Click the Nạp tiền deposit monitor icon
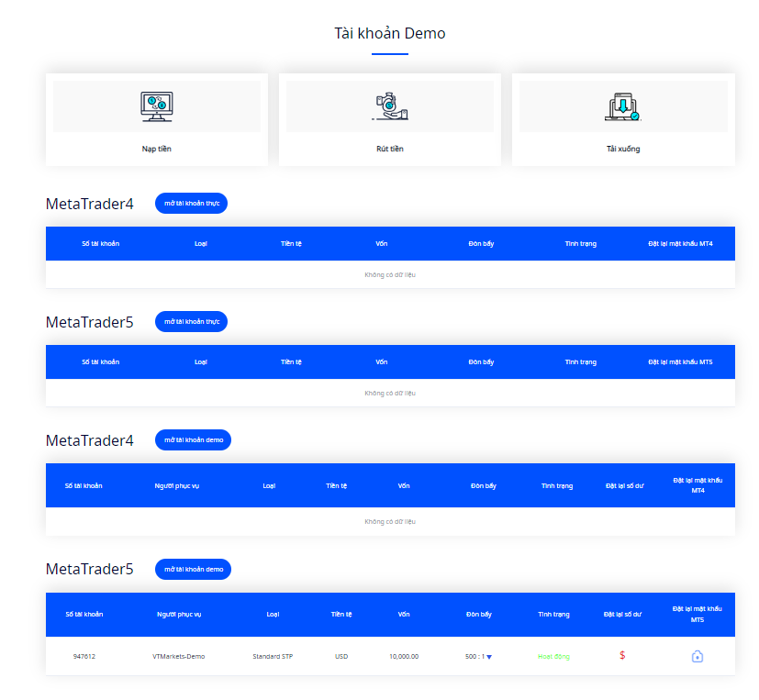 156,106
